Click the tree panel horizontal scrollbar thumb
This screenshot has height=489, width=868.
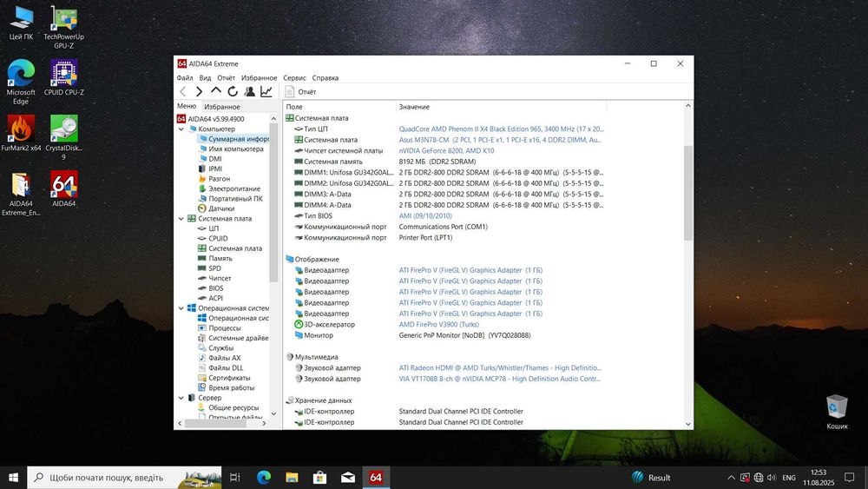pos(215,423)
